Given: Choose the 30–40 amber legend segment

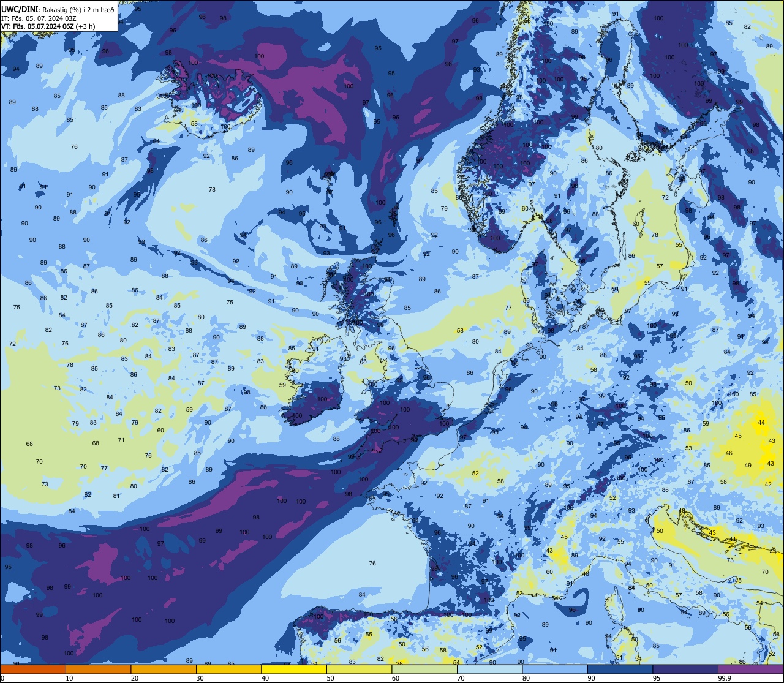Looking at the screenshot, I should (x=228, y=670).
